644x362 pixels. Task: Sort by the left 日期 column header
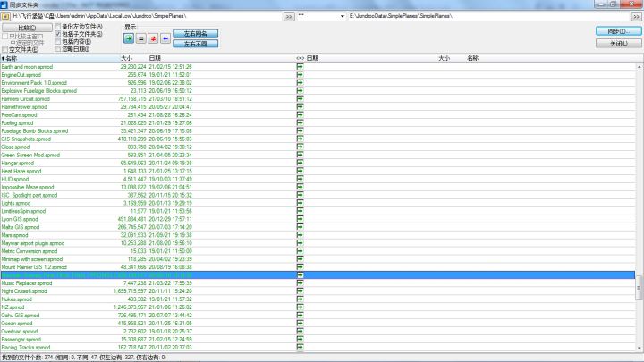point(155,58)
